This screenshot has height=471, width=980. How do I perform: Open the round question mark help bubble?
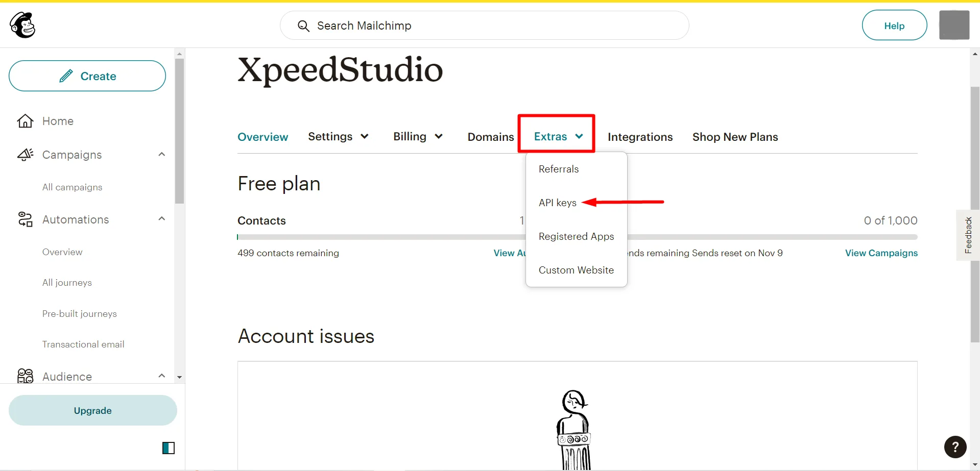point(955,447)
